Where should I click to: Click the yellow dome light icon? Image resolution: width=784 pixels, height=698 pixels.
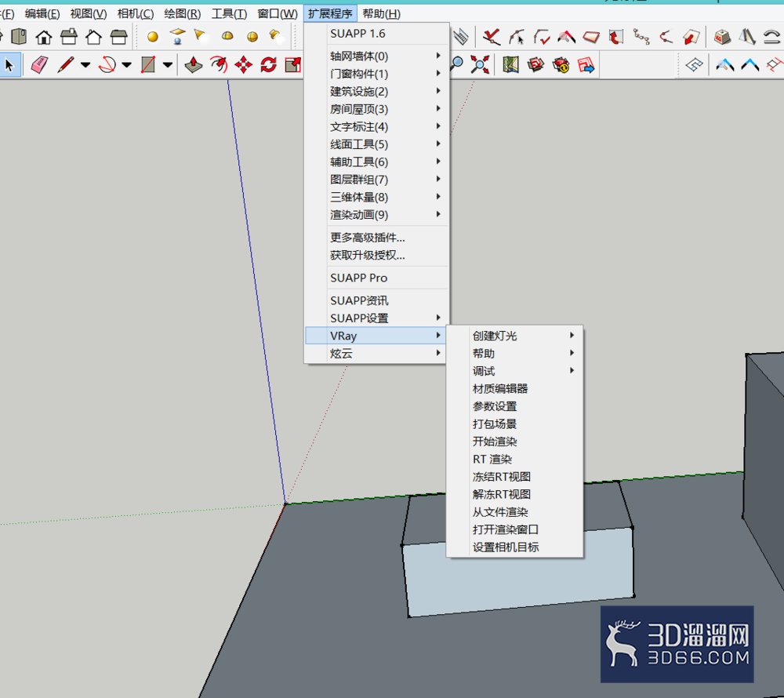pos(227,36)
